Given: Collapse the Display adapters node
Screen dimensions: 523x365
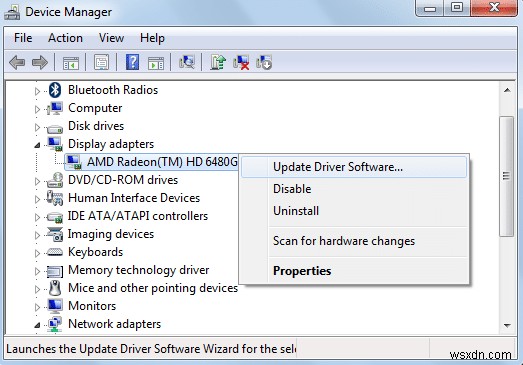Looking at the screenshot, I should click(x=37, y=145).
